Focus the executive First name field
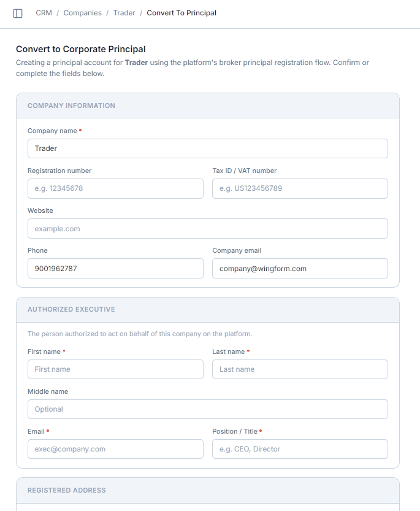 [x=115, y=369]
